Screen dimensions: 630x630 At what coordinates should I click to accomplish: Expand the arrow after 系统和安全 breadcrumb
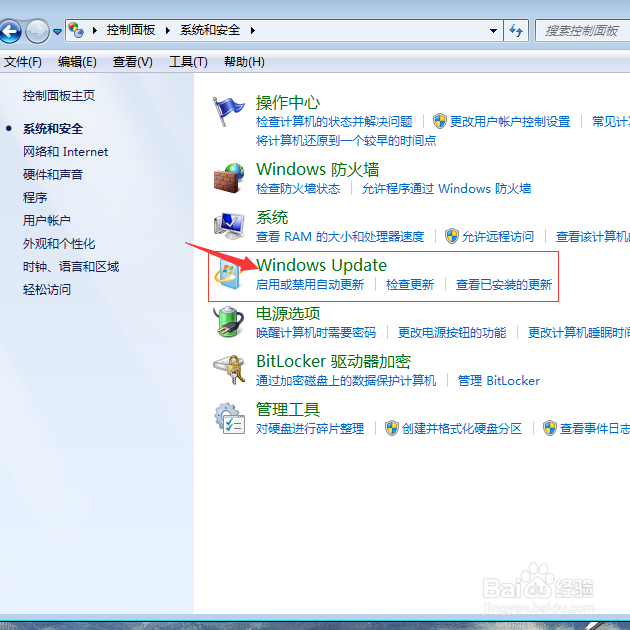(253, 30)
